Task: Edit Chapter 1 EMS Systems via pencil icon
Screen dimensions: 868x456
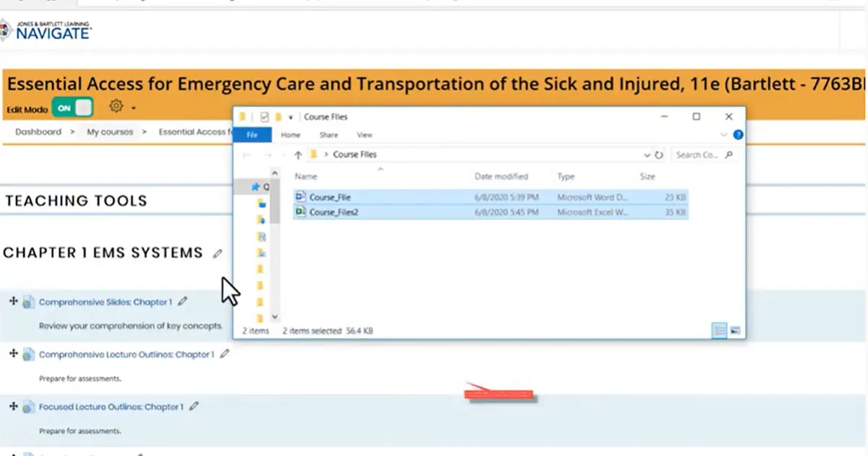Action: 218,252
